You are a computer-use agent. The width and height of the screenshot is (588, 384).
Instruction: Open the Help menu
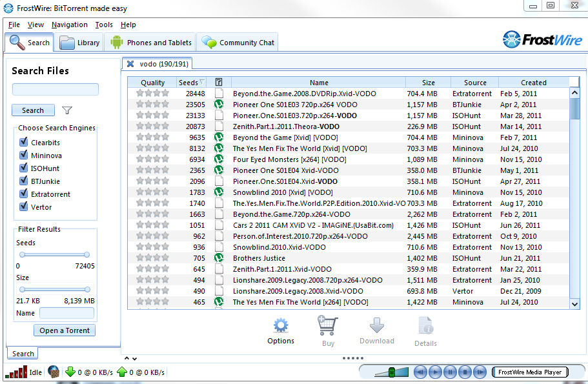(128, 25)
